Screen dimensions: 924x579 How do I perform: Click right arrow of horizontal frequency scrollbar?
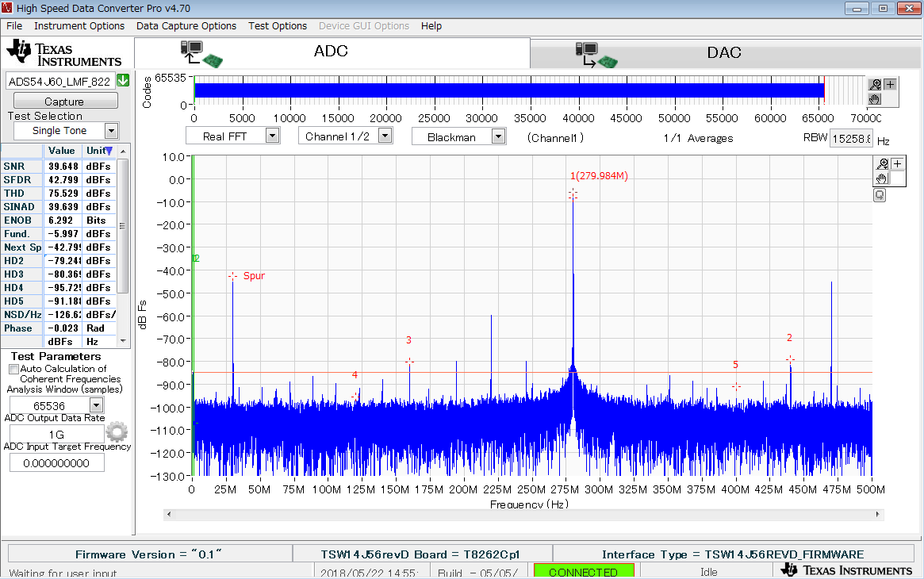(878, 514)
